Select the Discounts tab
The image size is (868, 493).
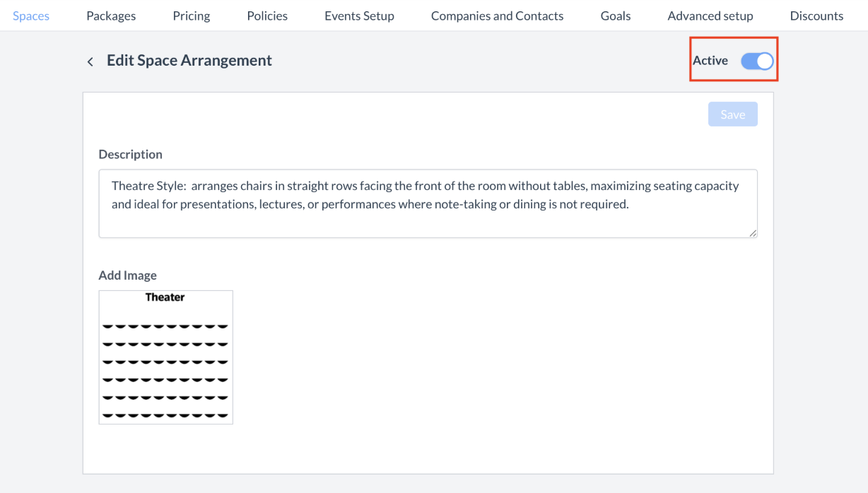point(816,16)
